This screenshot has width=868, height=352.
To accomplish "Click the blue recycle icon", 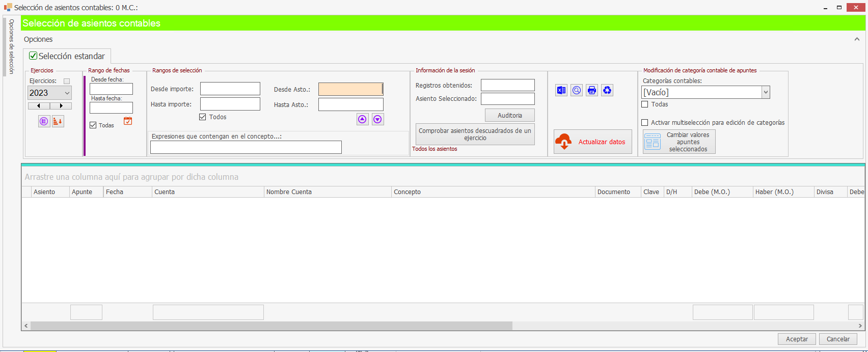I will tap(607, 91).
